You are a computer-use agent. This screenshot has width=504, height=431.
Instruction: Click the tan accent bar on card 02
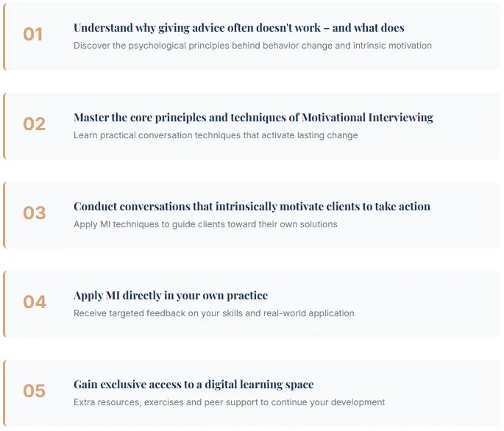(x=4, y=126)
